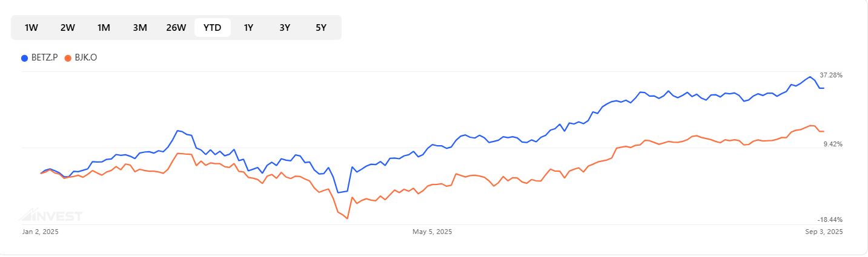Toggle the BETZ.P series label
This screenshot has height=257, width=868.
coord(44,58)
